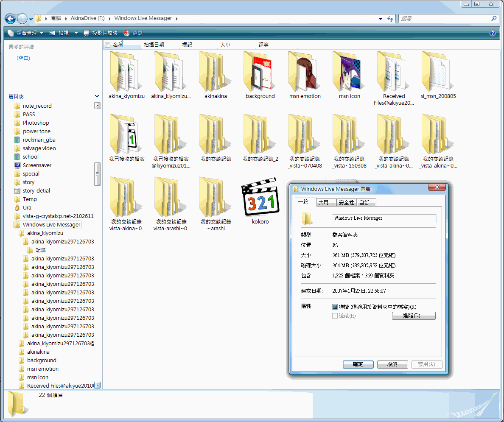
Task: Click the folder tree scroll-up arrow
Action: (98, 106)
